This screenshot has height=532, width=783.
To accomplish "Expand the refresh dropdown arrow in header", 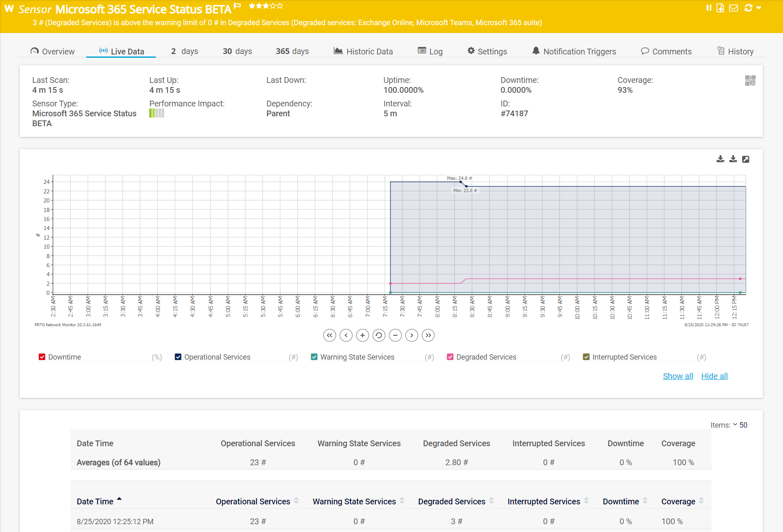I will (759, 8).
